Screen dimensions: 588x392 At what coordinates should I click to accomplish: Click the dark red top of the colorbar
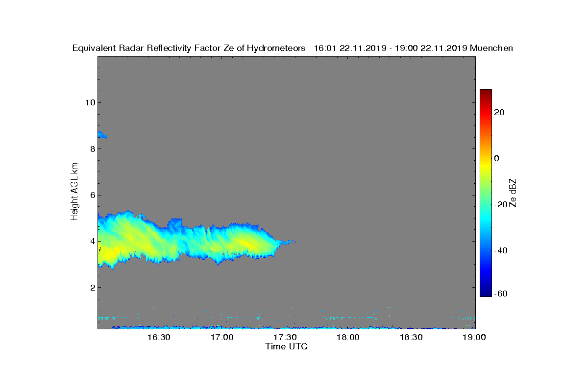pyautogui.click(x=486, y=93)
